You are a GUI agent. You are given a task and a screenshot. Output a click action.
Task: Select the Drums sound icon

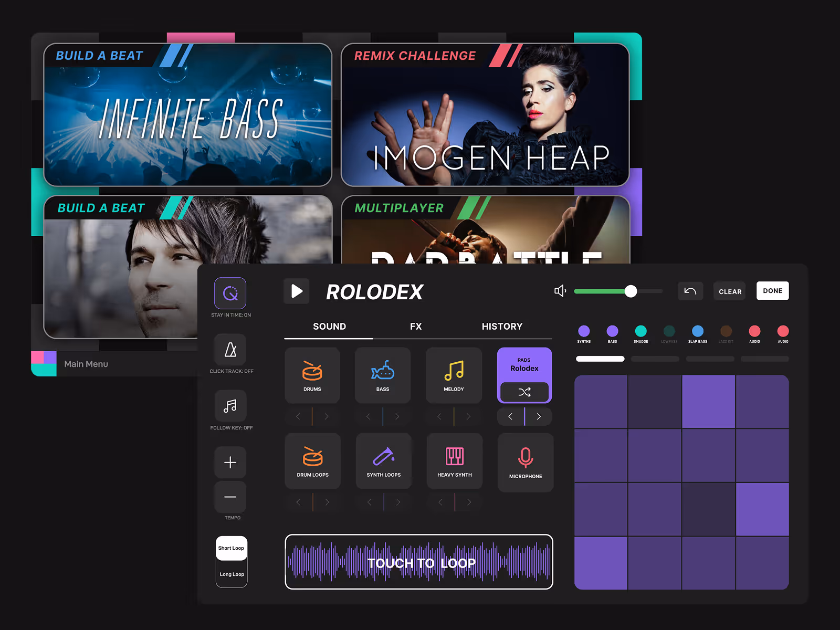[x=312, y=370]
